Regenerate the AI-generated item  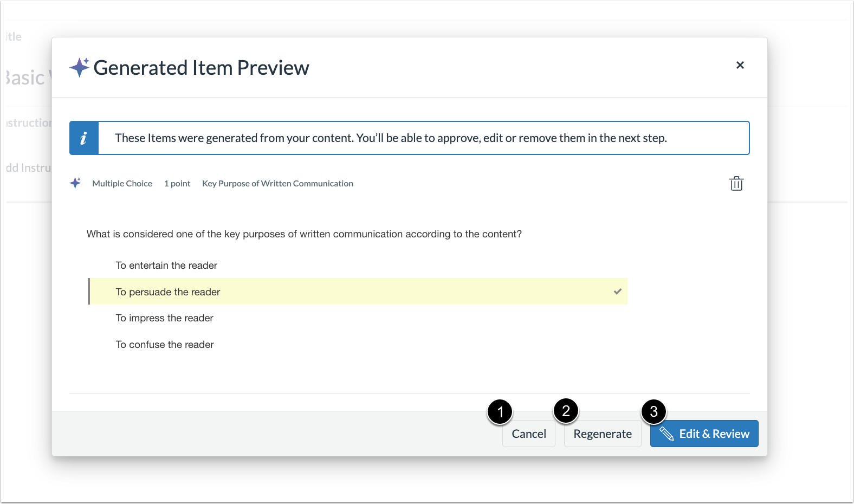point(603,434)
